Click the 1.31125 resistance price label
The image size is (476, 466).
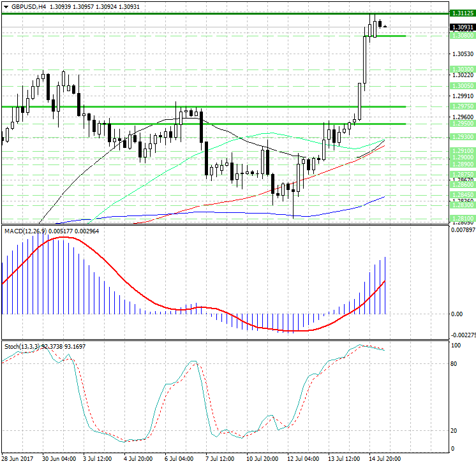coord(461,13)
